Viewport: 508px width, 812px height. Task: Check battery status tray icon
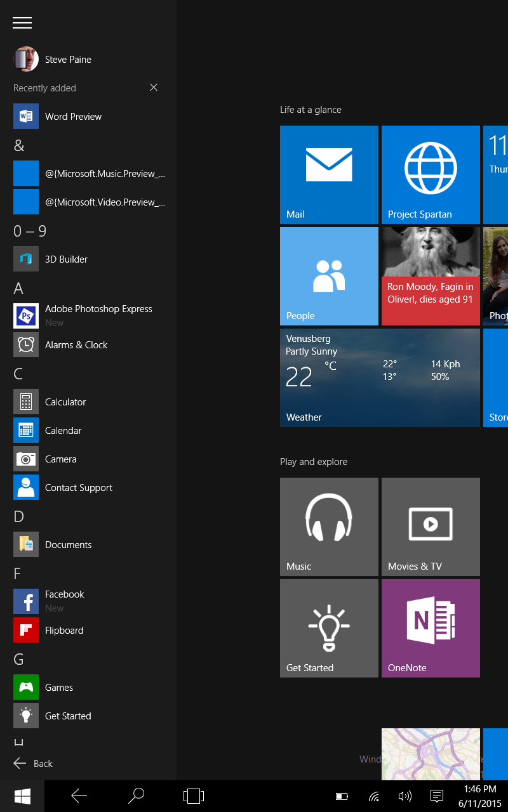click(342, 796)
